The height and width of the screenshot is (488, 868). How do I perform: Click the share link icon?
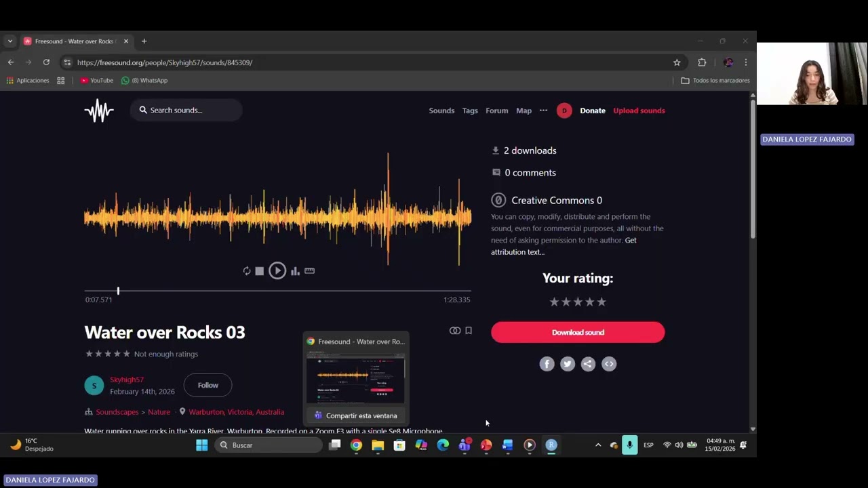click(x=588, y=364)
